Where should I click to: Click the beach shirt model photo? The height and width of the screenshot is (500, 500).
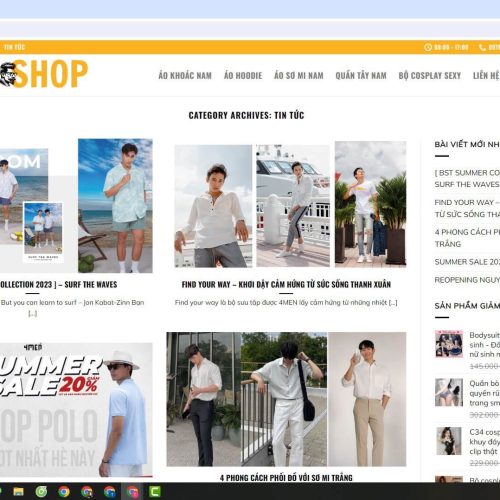click(115, 206)
